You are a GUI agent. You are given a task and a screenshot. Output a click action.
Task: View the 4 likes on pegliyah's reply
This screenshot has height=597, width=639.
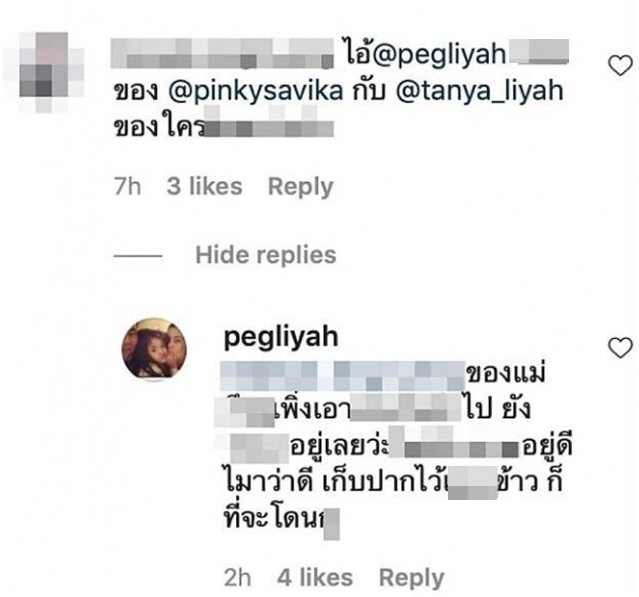(x=315, y=577)
